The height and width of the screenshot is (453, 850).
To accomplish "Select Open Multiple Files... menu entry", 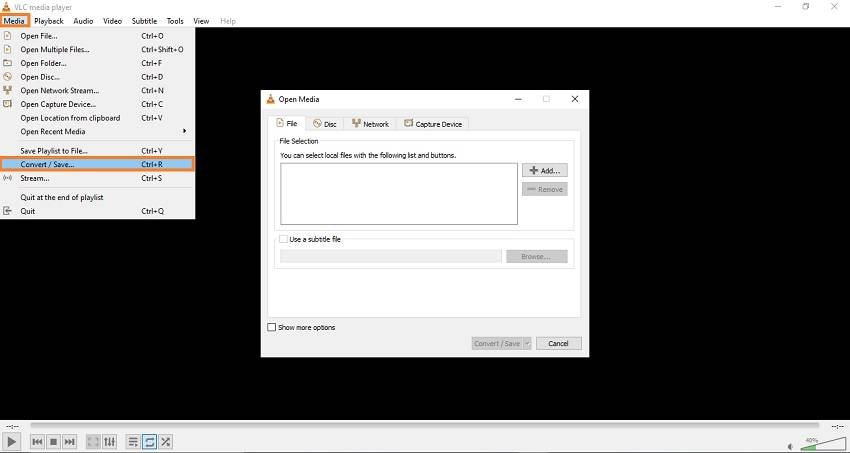I will coord(97,49).
